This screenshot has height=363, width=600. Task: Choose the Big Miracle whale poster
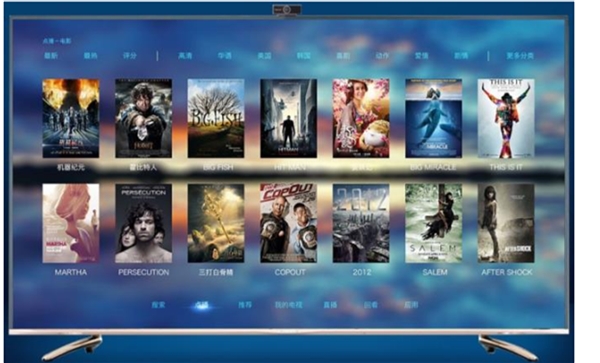pos(434,118)
